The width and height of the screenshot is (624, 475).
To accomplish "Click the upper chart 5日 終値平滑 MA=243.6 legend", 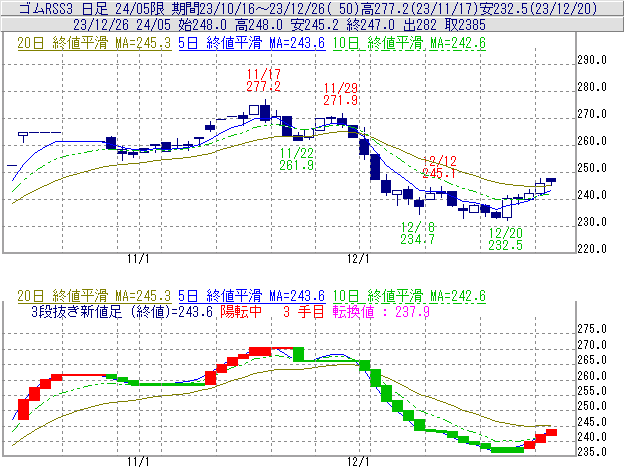I will point(252,43).
